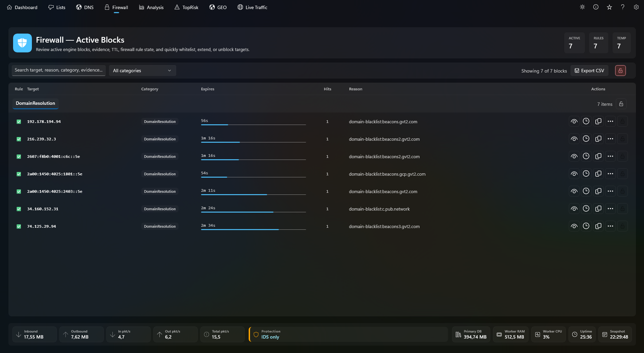
Task: Sort by the Expires column header
Action: click(x=207, y=89)
